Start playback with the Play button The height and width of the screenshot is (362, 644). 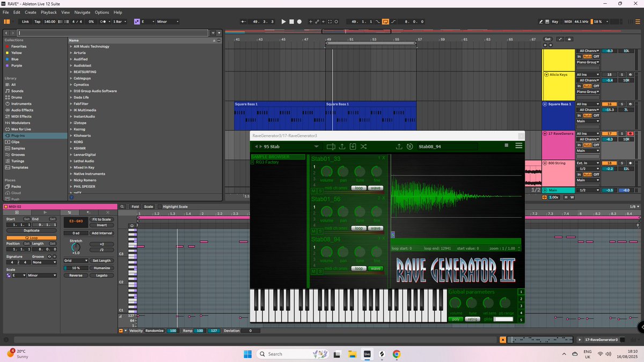(x=284, y=21)
